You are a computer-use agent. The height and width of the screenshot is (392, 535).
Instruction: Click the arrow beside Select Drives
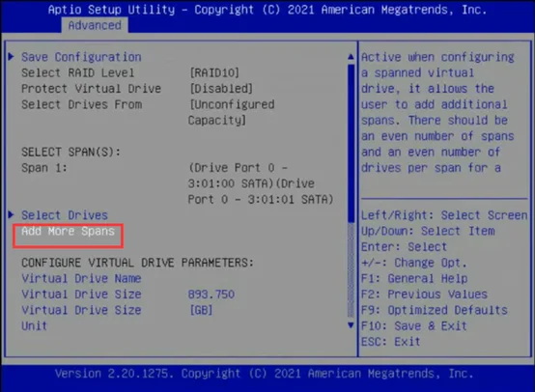12,214
